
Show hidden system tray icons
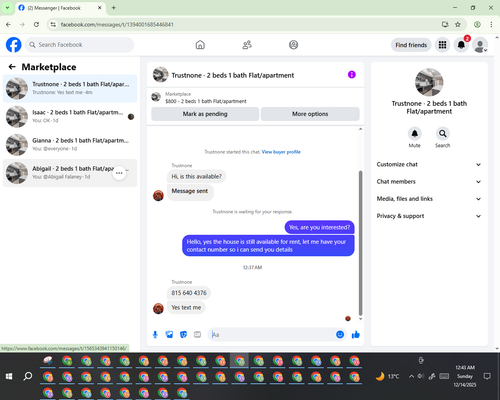pos(411,376)
